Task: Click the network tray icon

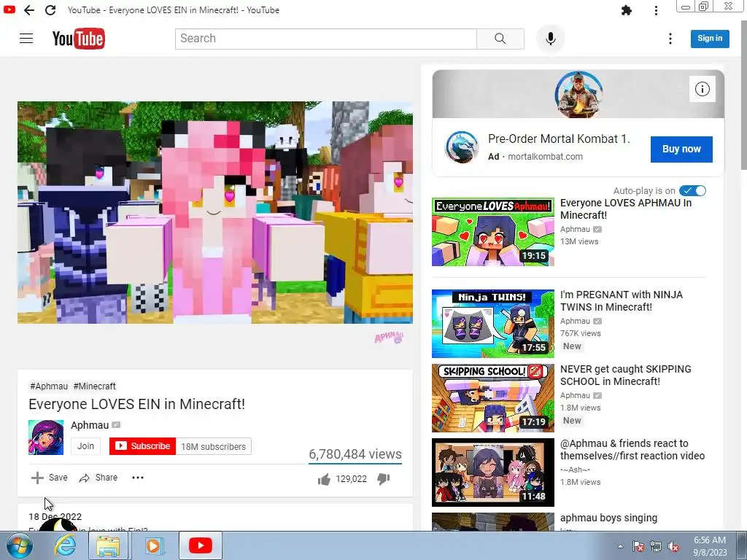Action: pos(656,547)
